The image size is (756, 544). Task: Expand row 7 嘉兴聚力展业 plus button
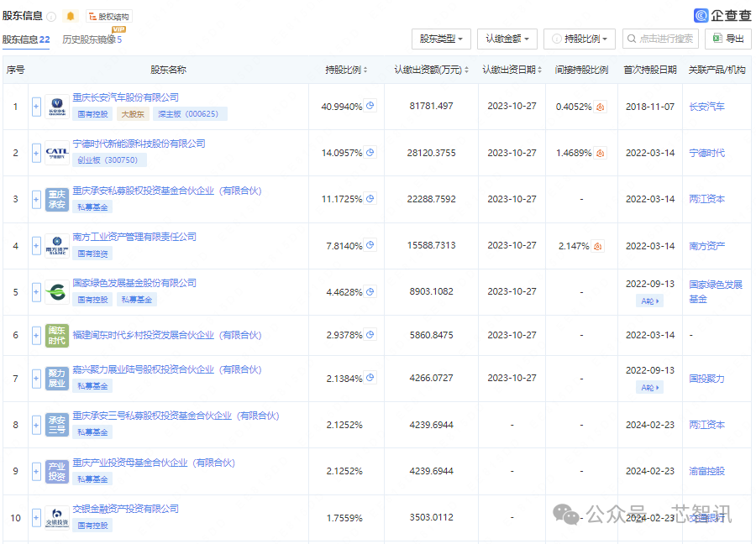pos(36,379)
